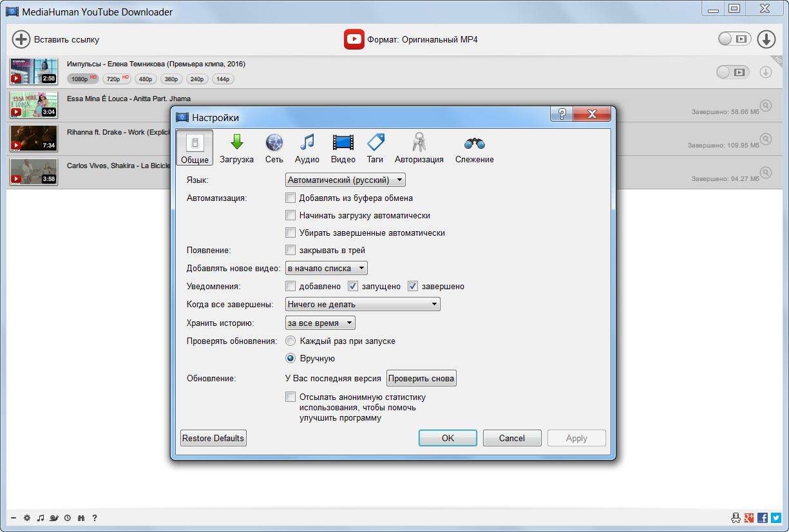Open the Формат: Оригинальный MP4 selector

[423, 39]
